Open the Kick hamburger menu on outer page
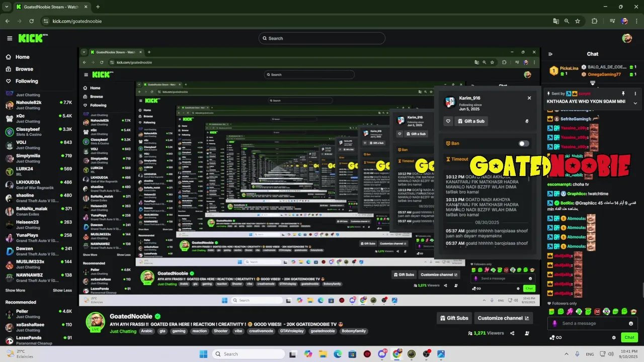Screen dimensions: 644x362 pyautogui.click(x=10, y=38)
